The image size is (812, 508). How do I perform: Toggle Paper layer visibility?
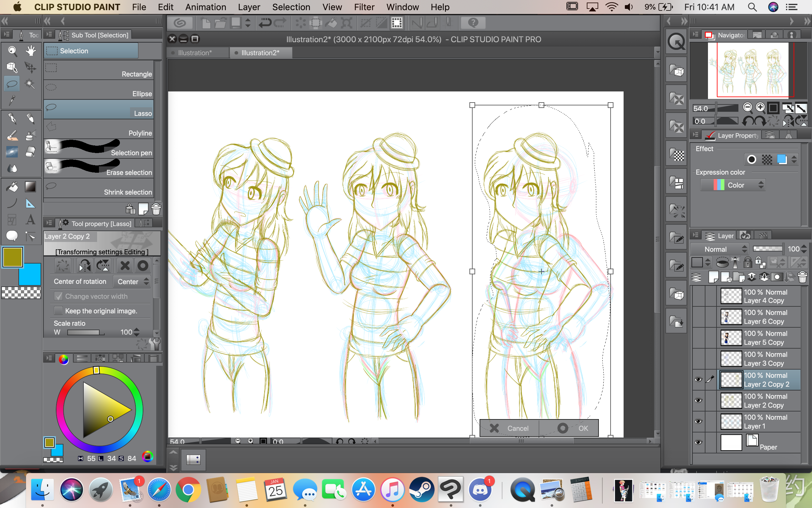pyautogui.click(x=698, y=442)
